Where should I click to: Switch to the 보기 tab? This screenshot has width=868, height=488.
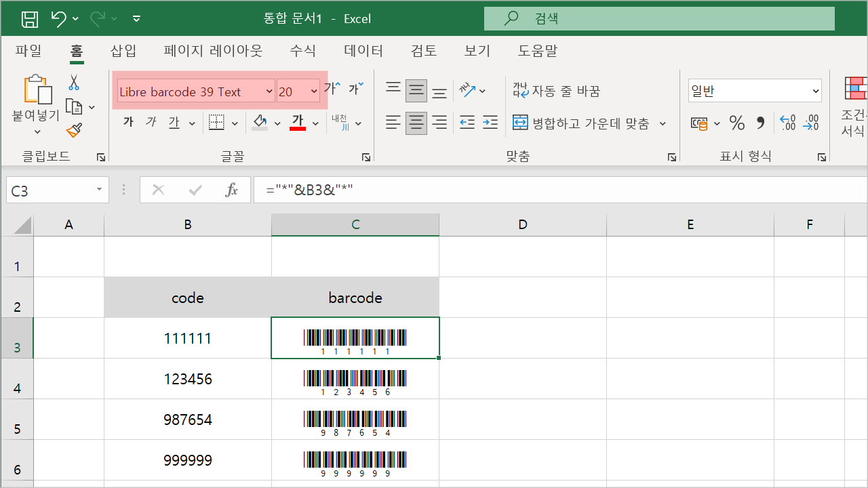click(477, 51)
